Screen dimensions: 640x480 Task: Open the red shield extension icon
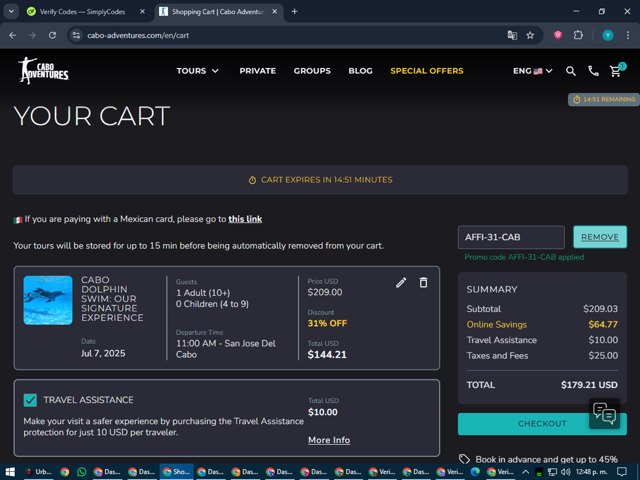pyautogui.click(x=558, y=36)
